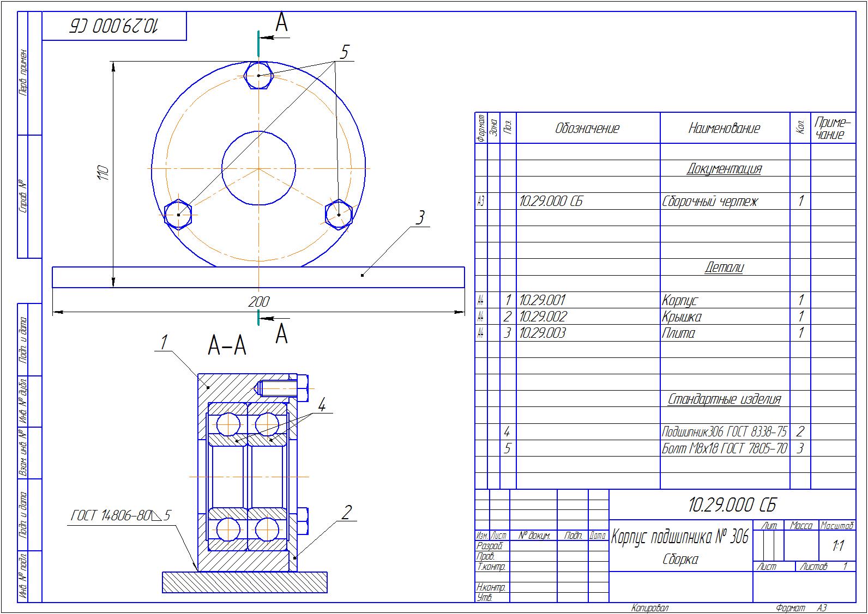This screenshot has width=868, height=614.
Task: Click the Плита entry in parts list
Action: 678,333
